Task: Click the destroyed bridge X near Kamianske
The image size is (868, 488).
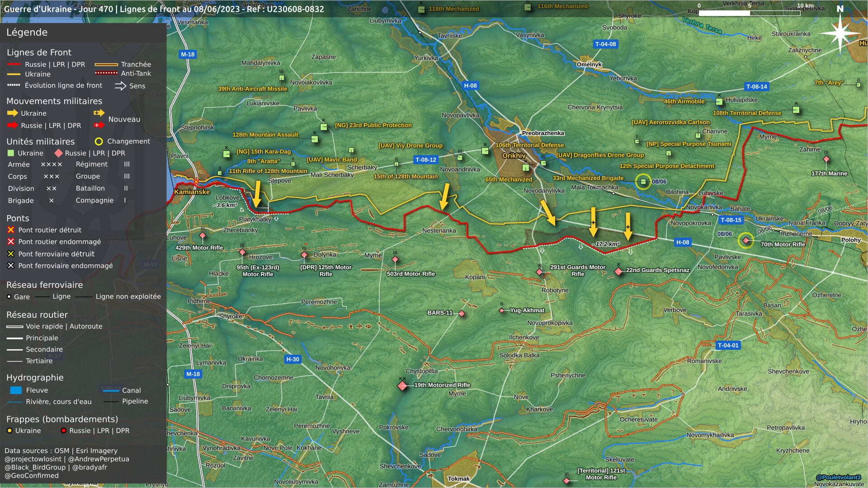Action: (196, 182)
